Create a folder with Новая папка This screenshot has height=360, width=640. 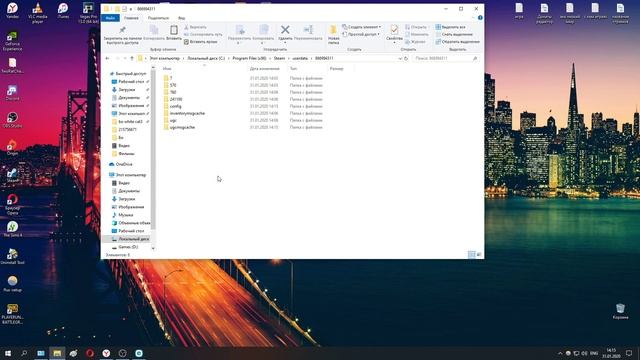[x=333, y=35]
